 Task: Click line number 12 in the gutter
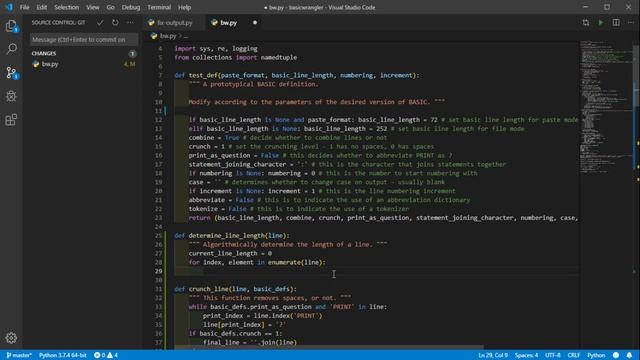(x=158, y=120)
